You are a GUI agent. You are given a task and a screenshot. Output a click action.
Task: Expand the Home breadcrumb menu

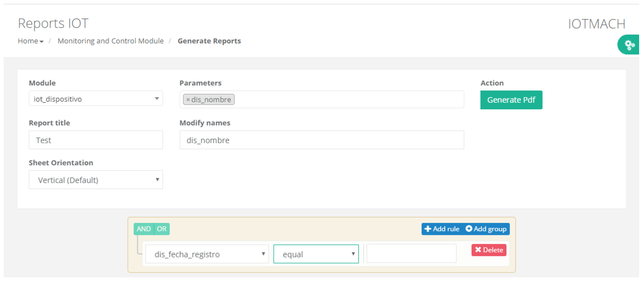(30, 41)
